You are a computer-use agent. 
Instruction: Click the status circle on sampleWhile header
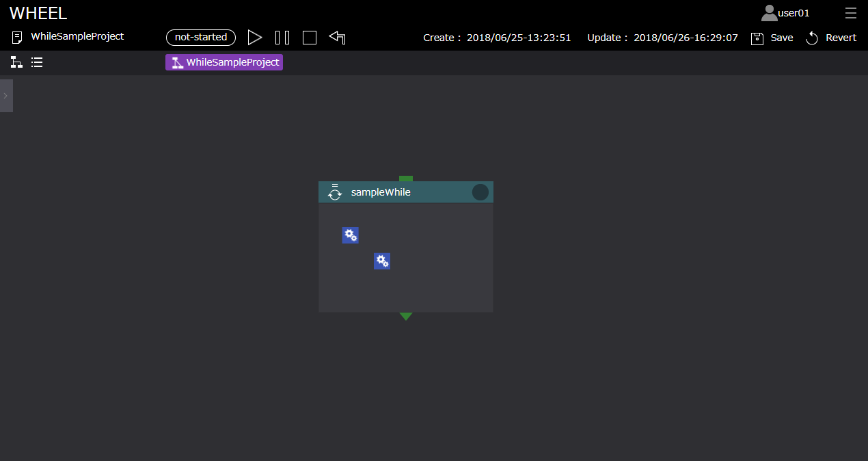480,192
